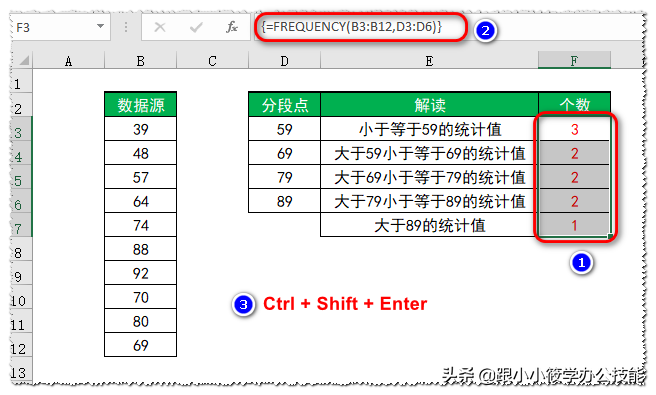This screenshot has height=395, width=656.
Task: Select row 3 header
Action: [x=21, y=129]
